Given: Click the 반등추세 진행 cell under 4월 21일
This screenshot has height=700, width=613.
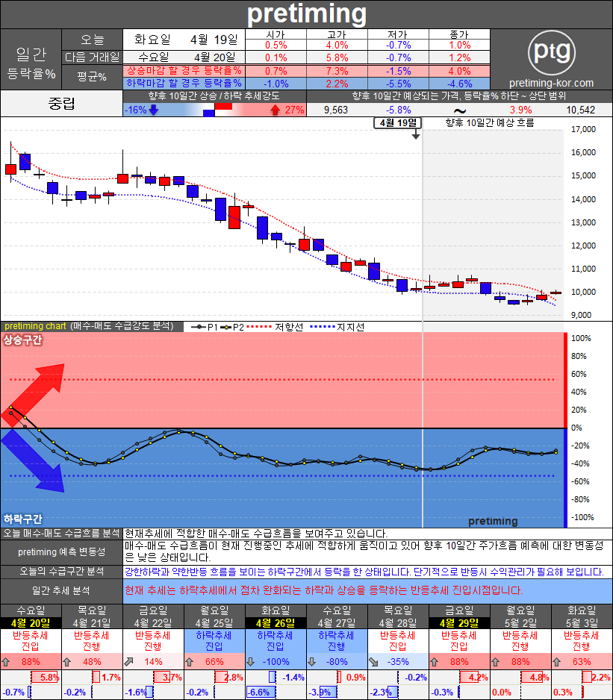Looking at the screenshot, I should pos(92,640).
